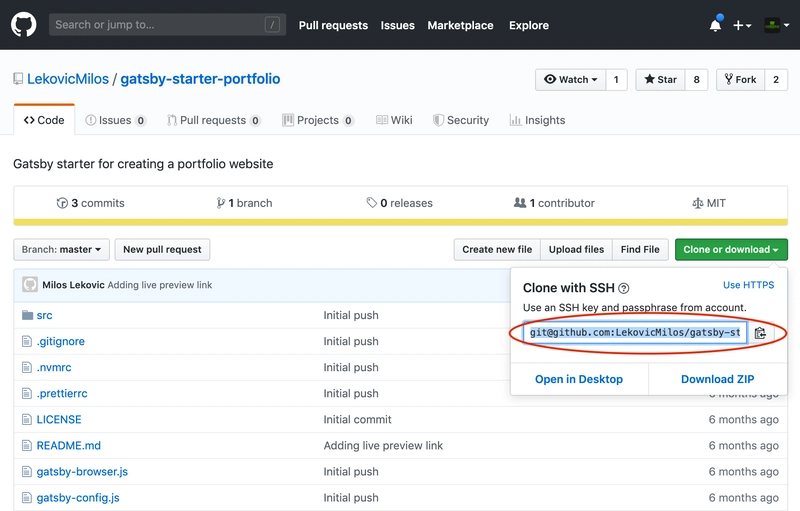
Task: Click Upload files button
Action: (576, 249)
